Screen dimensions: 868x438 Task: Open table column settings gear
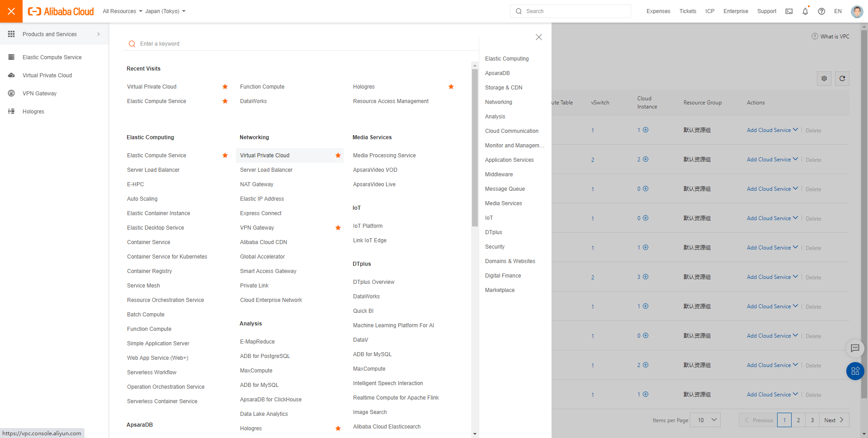pos(824,79)
